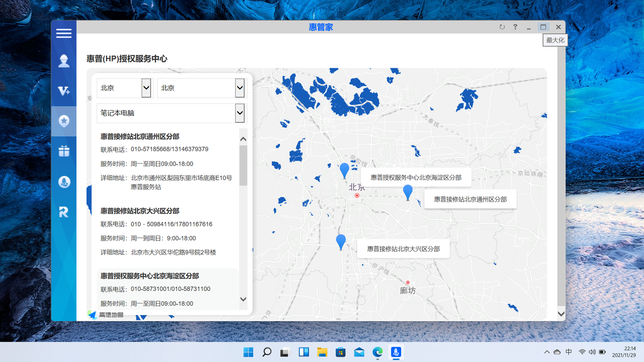The width and height of the screenshot is (644, 362).
Task: Switch the 中 input method indicator
Action: pyautogui.click(x=569, y=352)
